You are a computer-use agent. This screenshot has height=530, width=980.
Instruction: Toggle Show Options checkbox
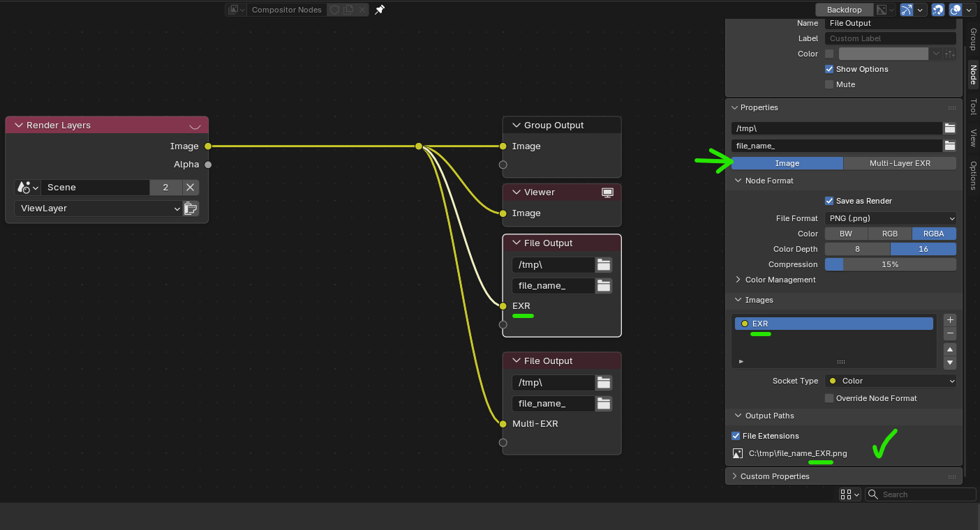(x=829, y=69)
